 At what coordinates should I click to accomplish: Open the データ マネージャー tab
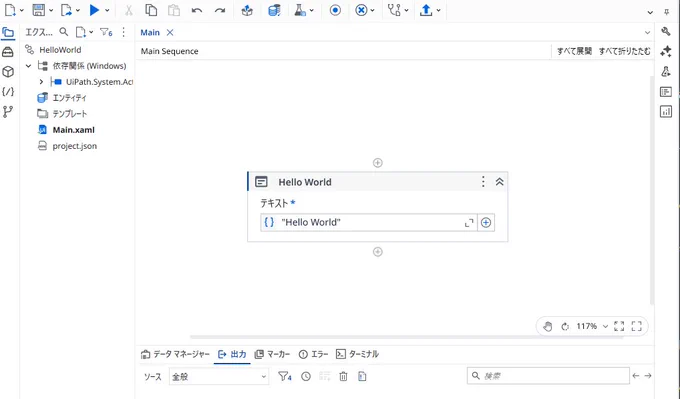[x=175, y=354]
